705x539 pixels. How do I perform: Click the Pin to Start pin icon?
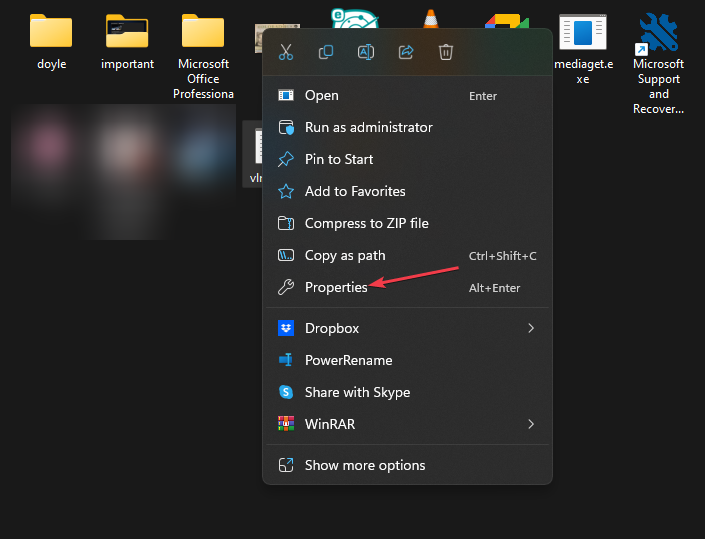(x=286, y=159)
